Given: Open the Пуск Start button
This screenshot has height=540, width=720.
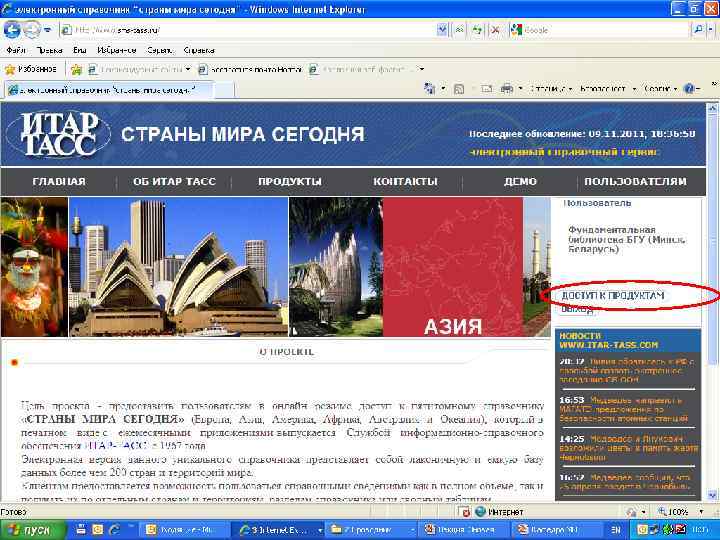Looking at the screenshot, I should (33, 530).
